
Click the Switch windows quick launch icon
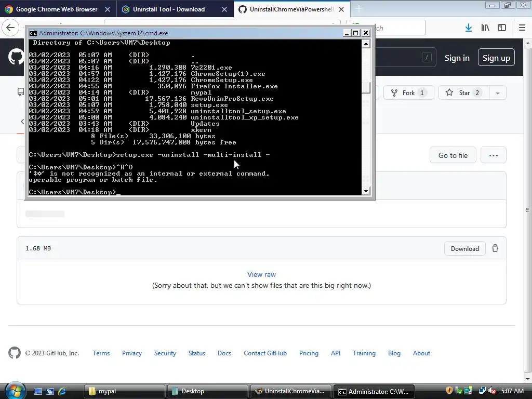click(x=49, y=391)
